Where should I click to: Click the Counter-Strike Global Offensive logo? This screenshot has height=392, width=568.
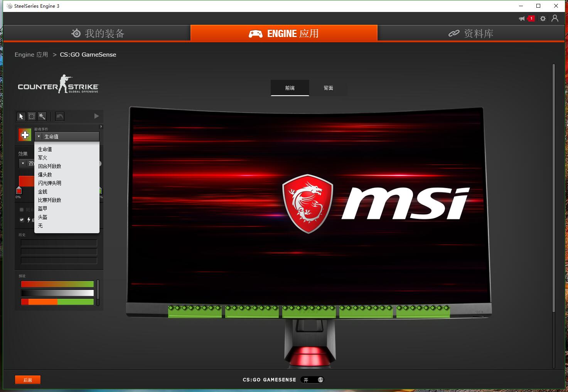(x=58, y=84)
